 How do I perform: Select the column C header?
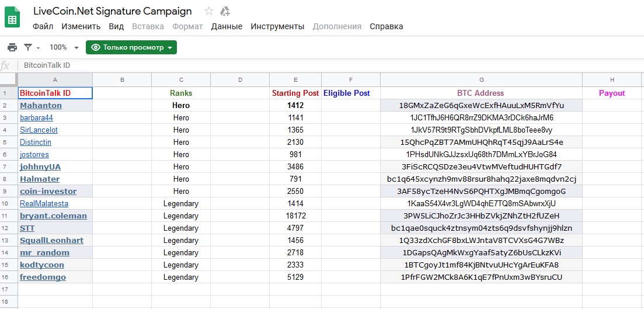click(x=181, y=79)
